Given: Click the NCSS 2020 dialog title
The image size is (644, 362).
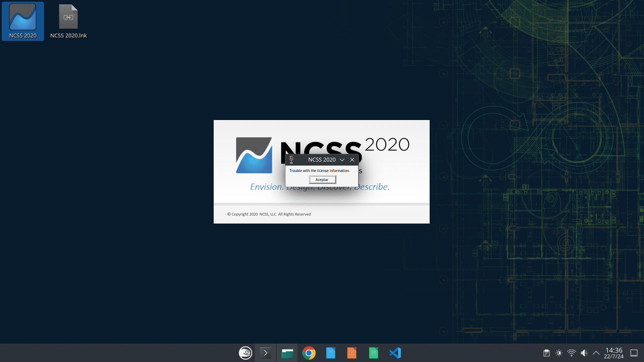Looking at the screenshot, I should [322, 160].
